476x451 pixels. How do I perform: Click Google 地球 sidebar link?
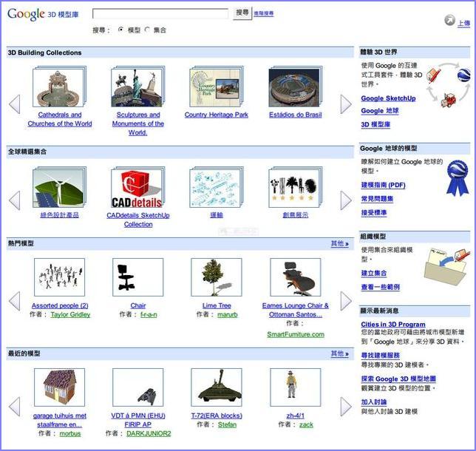click(x=380, y=111)
